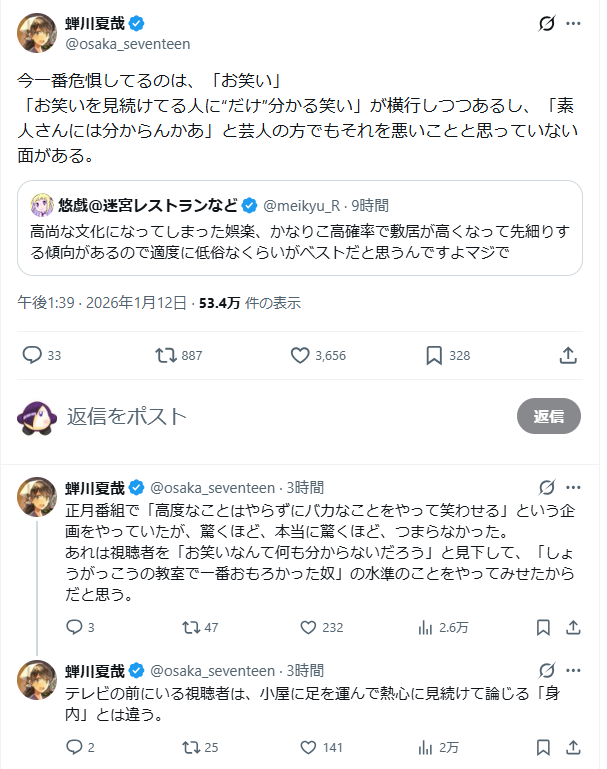Like the main post with 3,656 likes
Image resolution: width=607 pixels, height=769 pixels.
300,355
